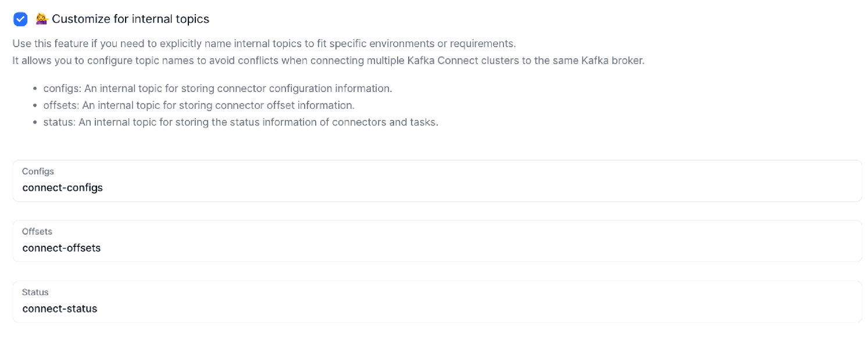Click the bullet dot before "status:"

point(35,123)
